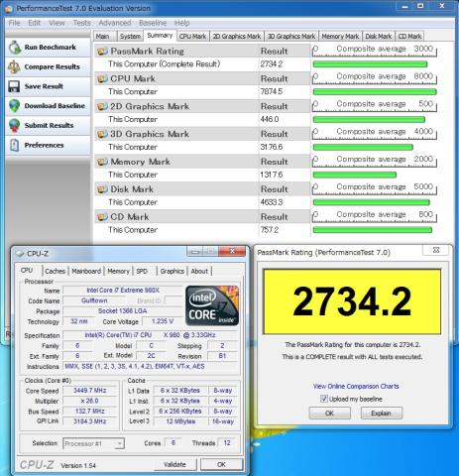Click the Disk Mark row icon
Screen dimensions: 459x476
[102, 189]
